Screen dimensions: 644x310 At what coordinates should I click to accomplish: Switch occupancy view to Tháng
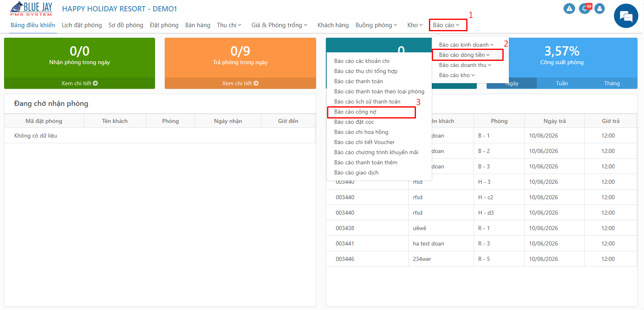612,83
